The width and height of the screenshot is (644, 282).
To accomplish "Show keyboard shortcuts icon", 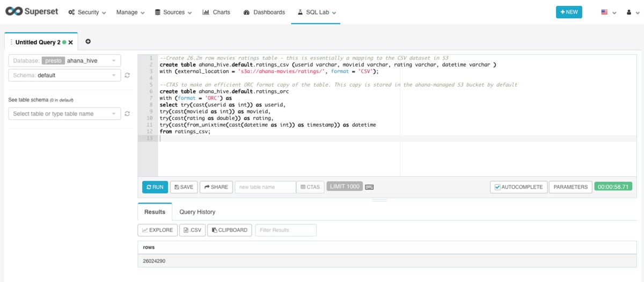I will coord(369,187).
